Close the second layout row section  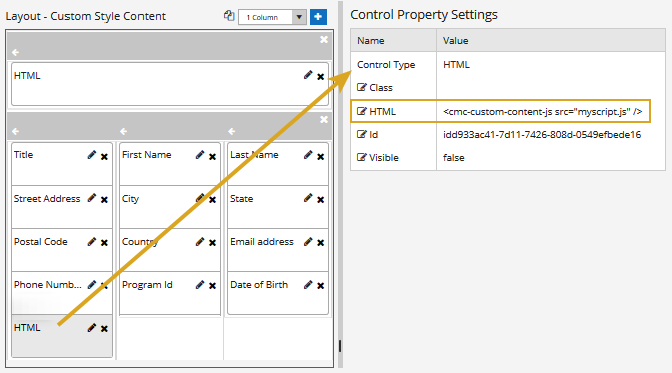point(324,119)
